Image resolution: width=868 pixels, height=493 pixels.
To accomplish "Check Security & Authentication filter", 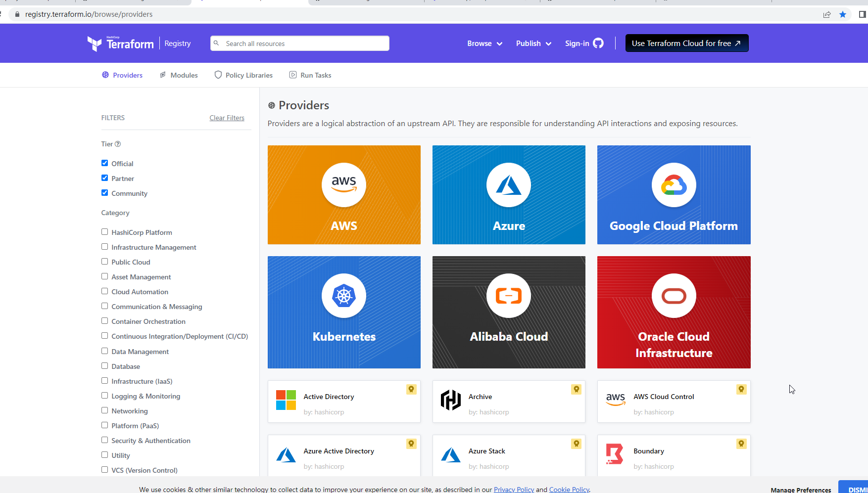I will pos(104,440).
